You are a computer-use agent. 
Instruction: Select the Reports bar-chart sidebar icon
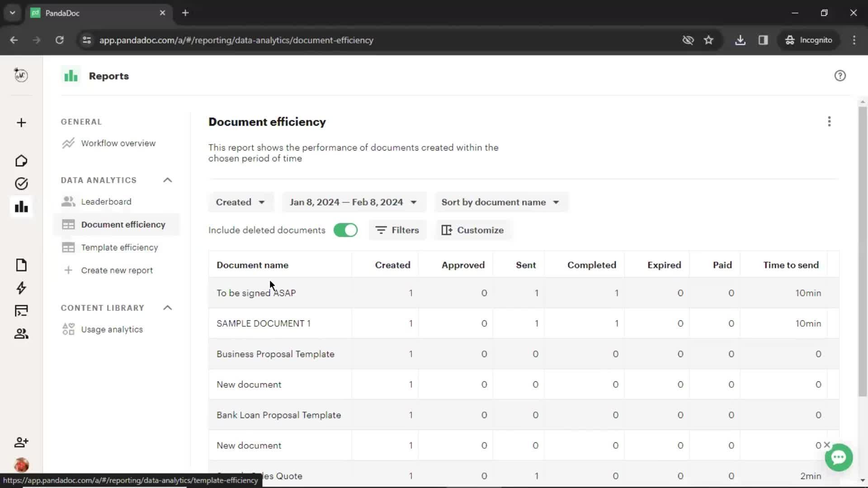coord(21,207)
